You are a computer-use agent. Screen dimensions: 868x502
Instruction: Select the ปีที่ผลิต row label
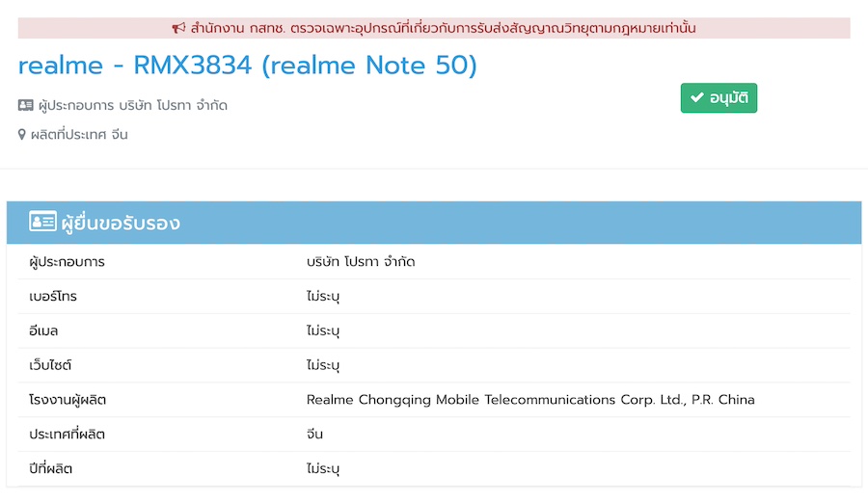pyautogui.click(x=51, y=469)
